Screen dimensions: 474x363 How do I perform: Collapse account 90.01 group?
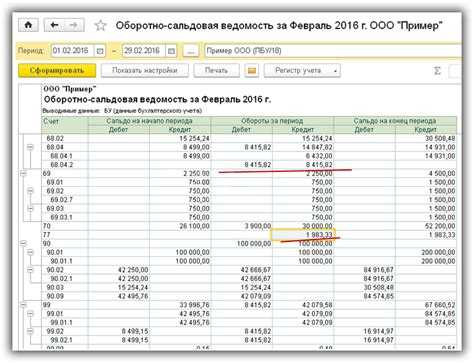click(x=30, y=252)
